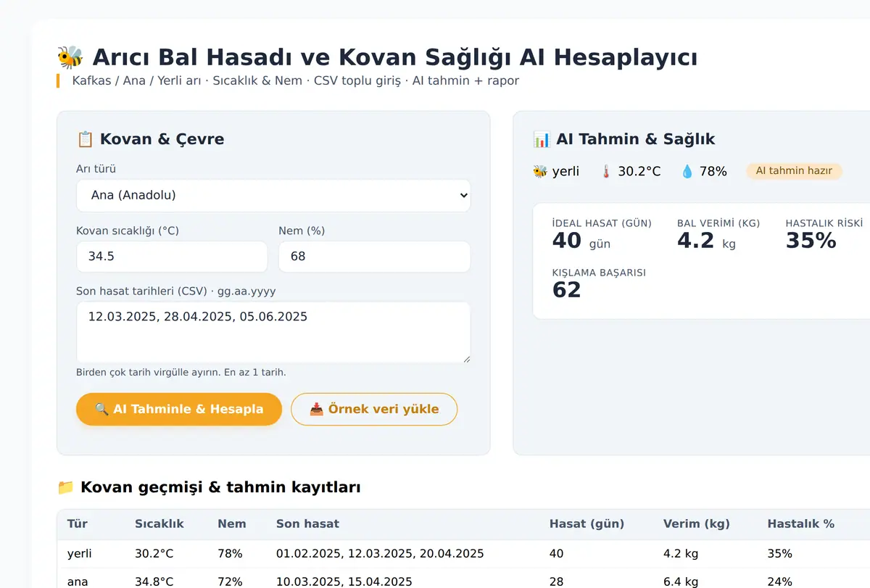
Task: Click the Hastalık % column header
Action: (x=801, y=523)
